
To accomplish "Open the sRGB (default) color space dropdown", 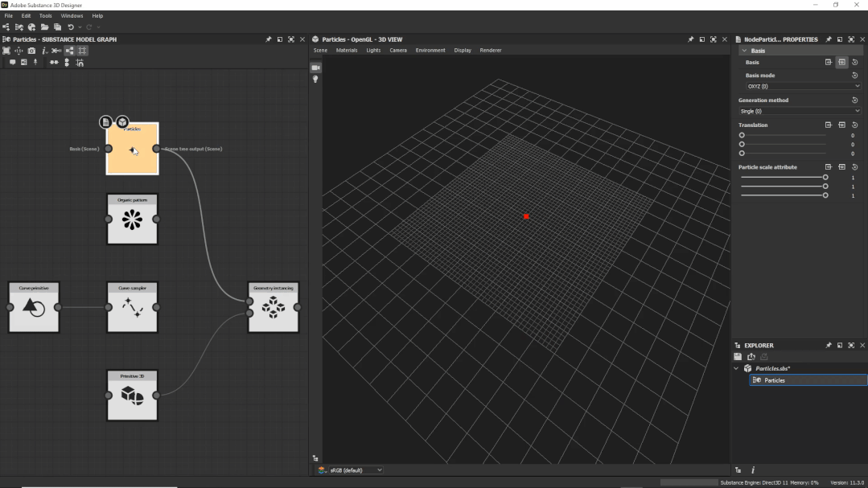I will click(x=356, y=470).
